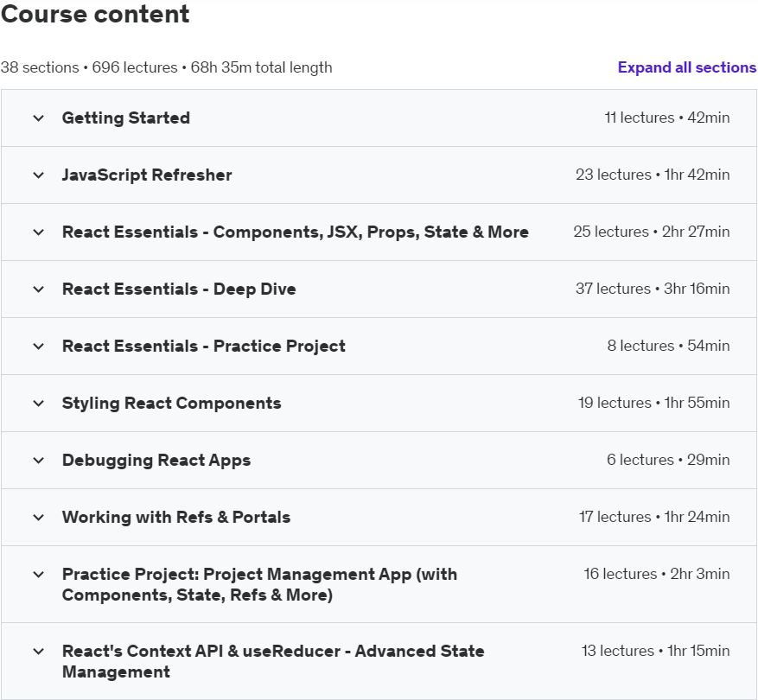Expand the Getting Started section chevron
This screenshot has width=758, height=700.
(x=38, y=118)
